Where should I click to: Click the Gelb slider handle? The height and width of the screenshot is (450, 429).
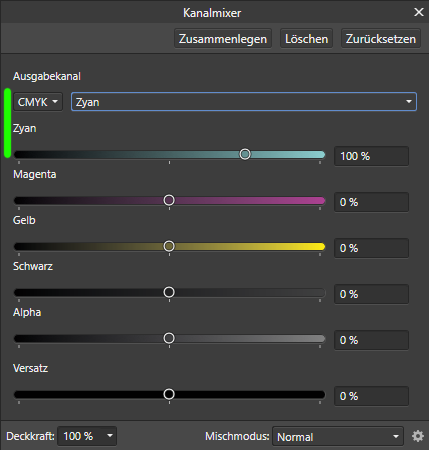pos(169,246)
